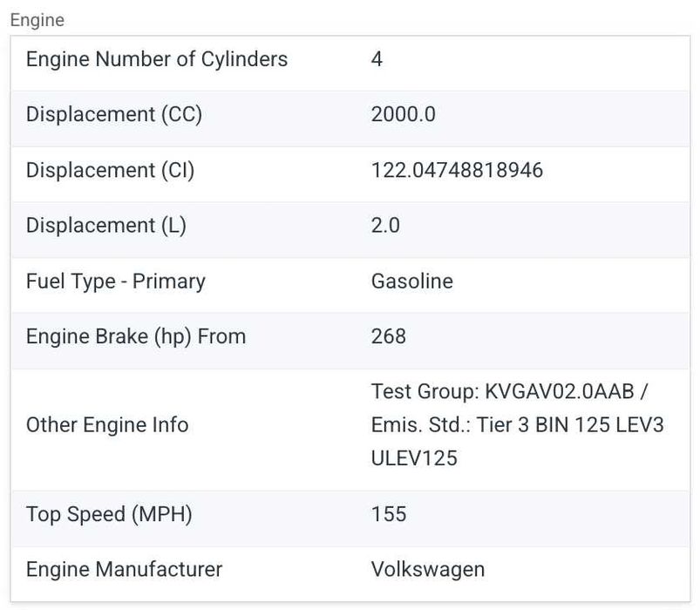700x610 pixels.
Task: Click the Engine Brake (hp) From label
Action: point(136,336)
